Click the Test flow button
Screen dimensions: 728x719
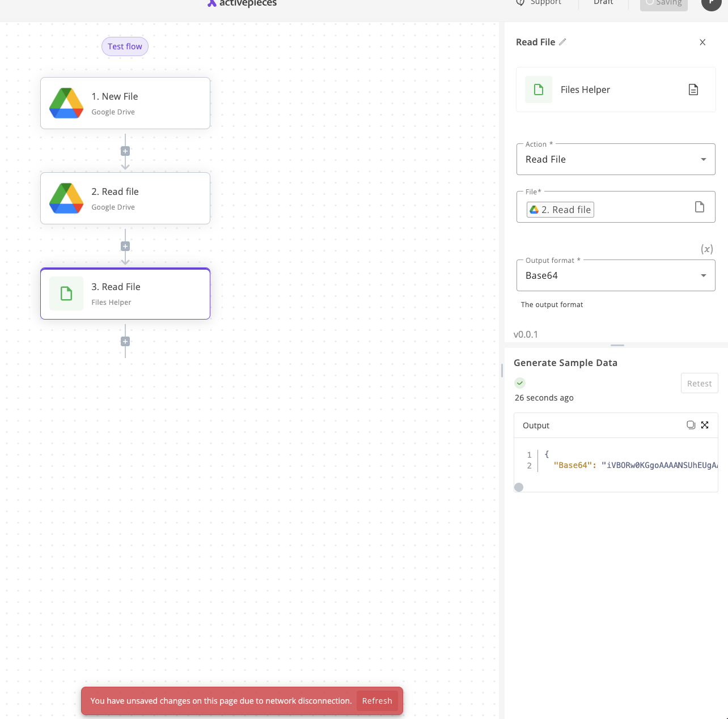[125, 46]
